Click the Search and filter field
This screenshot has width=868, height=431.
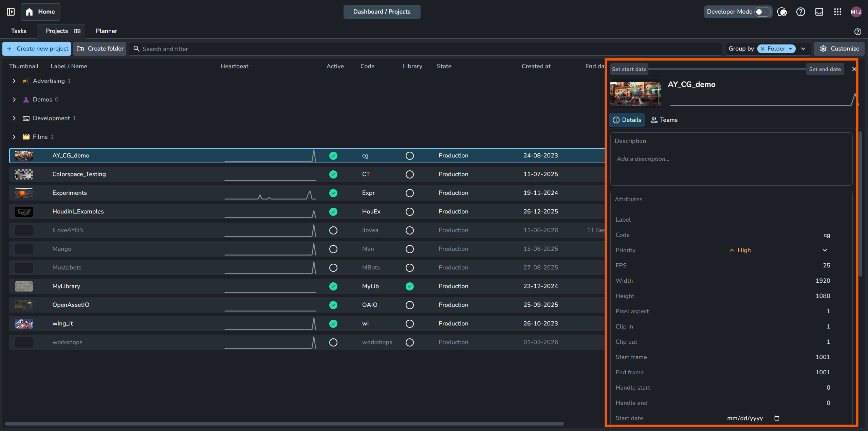425,49
